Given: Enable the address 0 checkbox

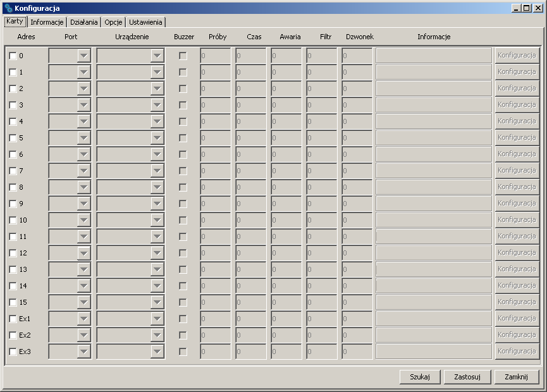Looking at the screenshot, I should [x=13, y=56].
